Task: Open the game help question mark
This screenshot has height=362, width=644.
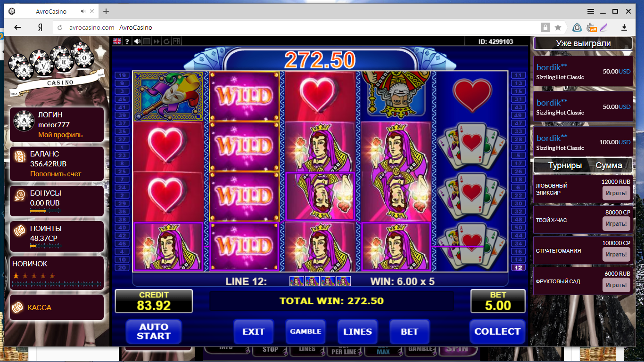Action: (127, 41)
